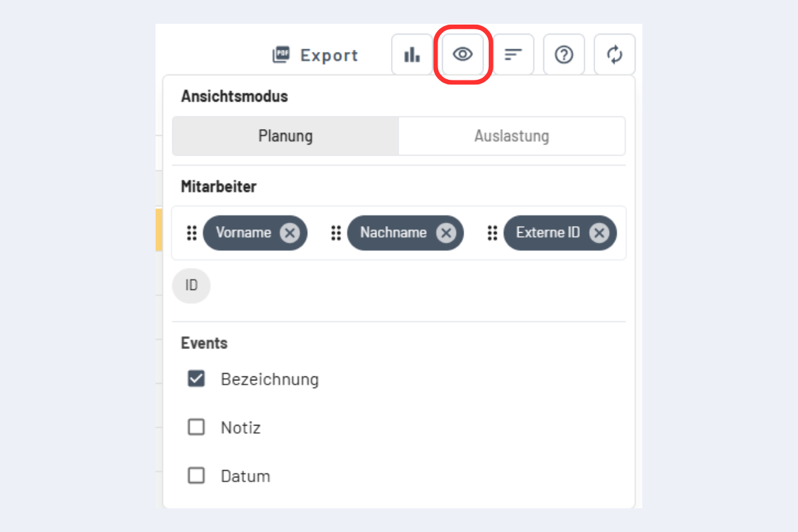Image resolution: width=798 pixels, height=532 pixels.
Task: Remove the Nachname chip with its X
Action: pos(446,233)
